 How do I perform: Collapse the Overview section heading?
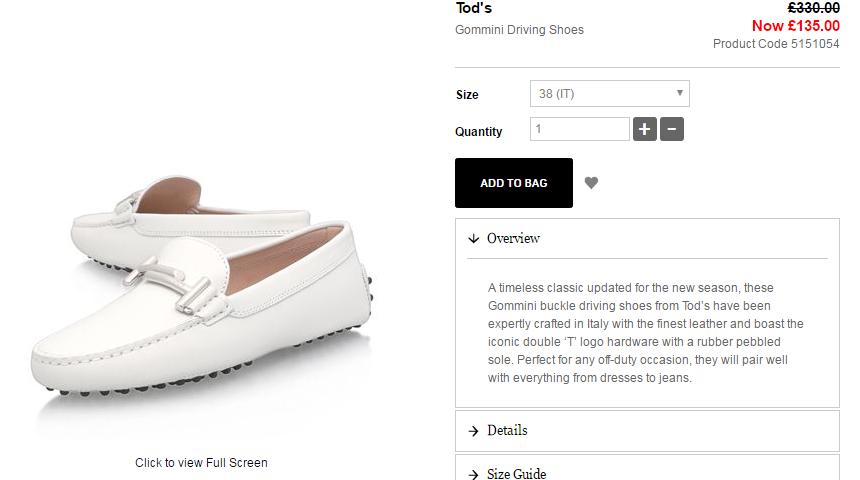point(513,239)
